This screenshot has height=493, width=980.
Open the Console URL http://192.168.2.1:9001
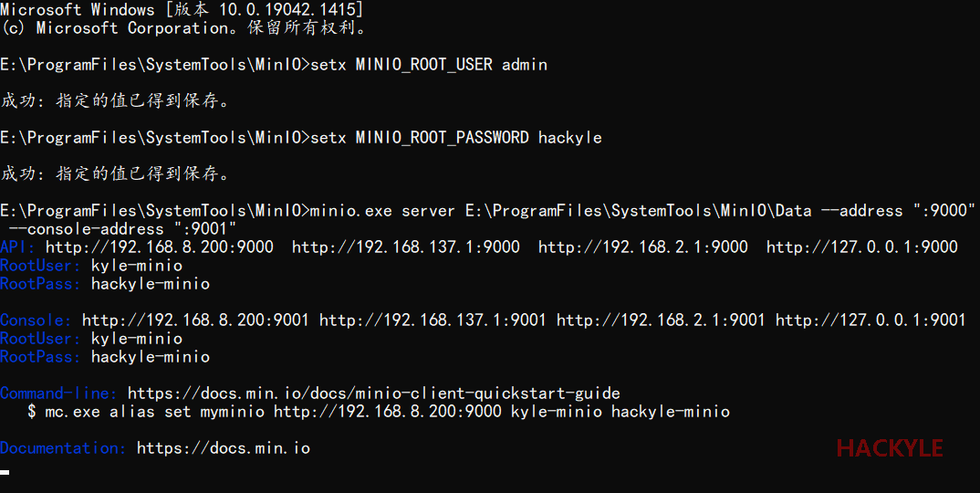pyautogui.click(x=662, y=320)
